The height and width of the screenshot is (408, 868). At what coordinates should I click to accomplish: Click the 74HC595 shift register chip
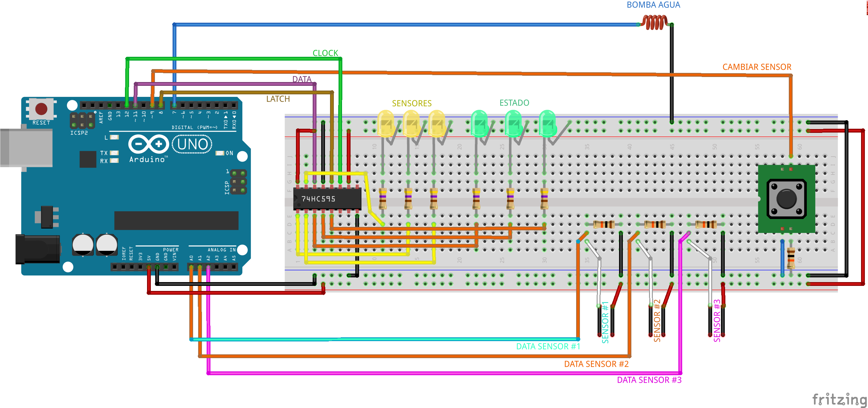click(327, 199)
